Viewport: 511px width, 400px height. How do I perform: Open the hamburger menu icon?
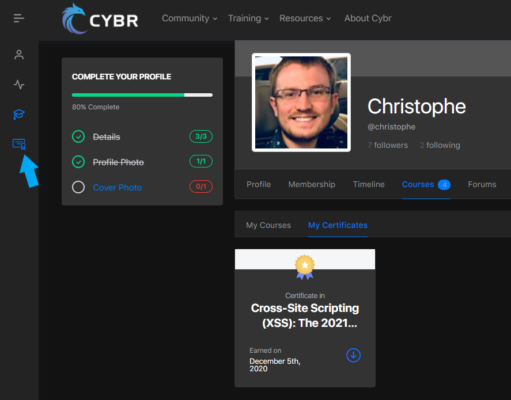19,18
